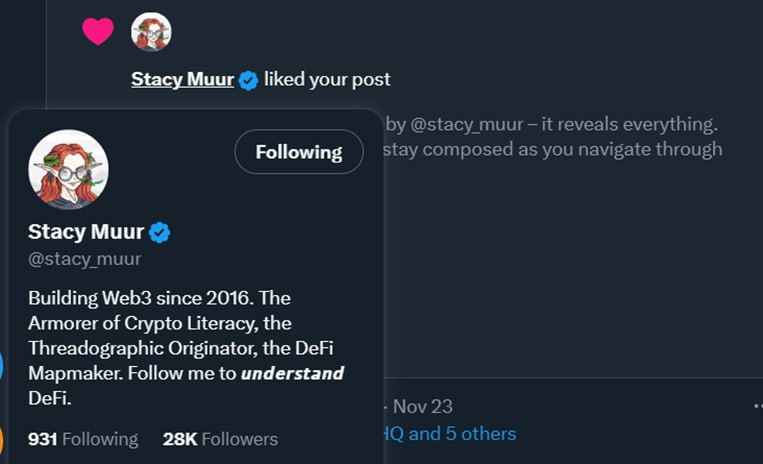Click the verified badge beside the notification name
763x464 pixels.
pyautogui.click(x=249, y=80)
